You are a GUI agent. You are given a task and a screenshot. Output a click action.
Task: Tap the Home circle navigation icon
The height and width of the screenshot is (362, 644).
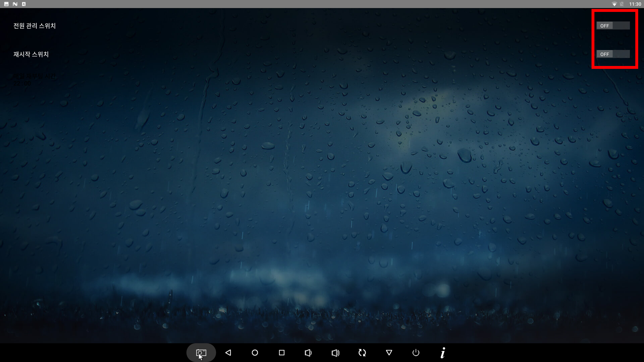tap(255, 353)
